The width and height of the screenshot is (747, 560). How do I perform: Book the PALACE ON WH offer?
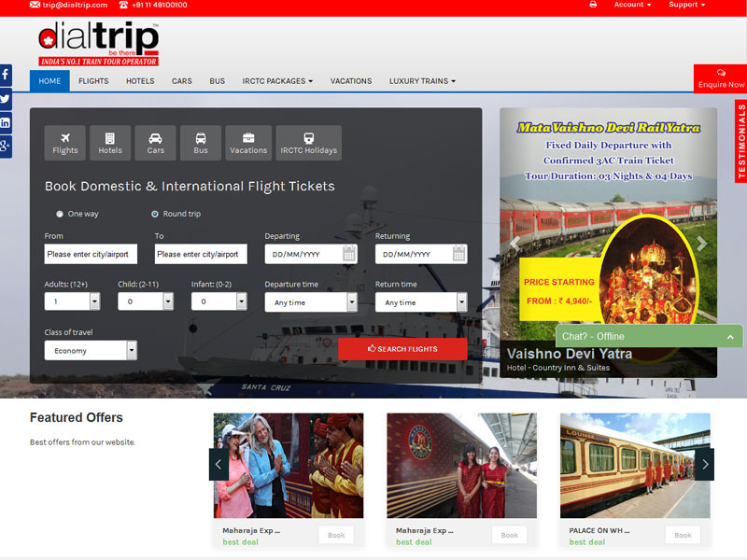683,535
